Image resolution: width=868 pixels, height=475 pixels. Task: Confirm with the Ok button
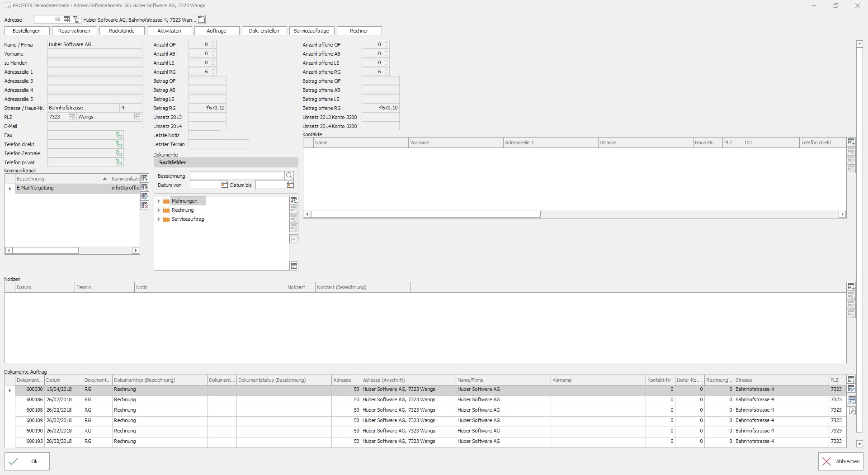pyautogui.click(x=27, y=461)
